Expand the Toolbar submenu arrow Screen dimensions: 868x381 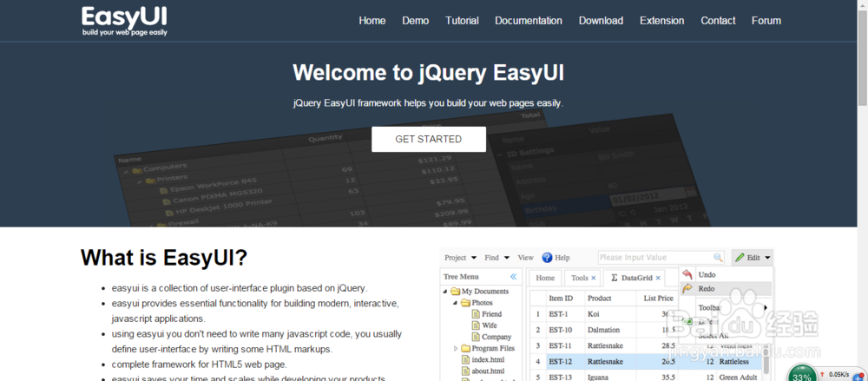[x=766, y=307]
